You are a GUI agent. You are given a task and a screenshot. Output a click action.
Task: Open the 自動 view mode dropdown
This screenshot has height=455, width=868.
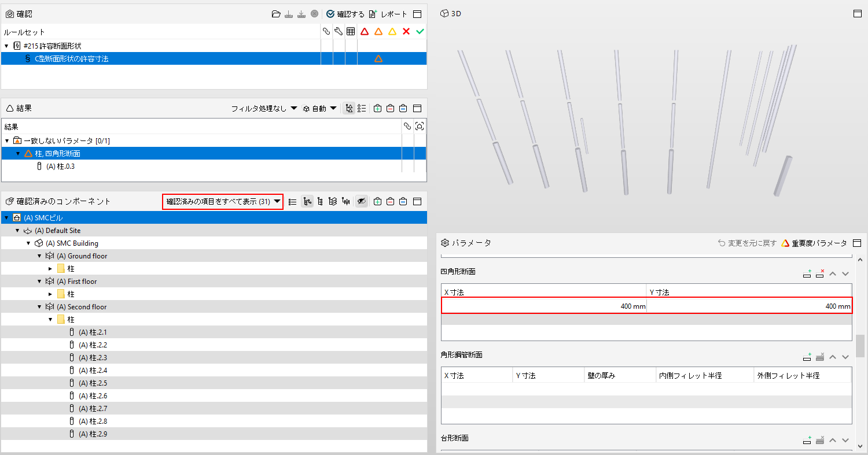click(x=320, y=108)
